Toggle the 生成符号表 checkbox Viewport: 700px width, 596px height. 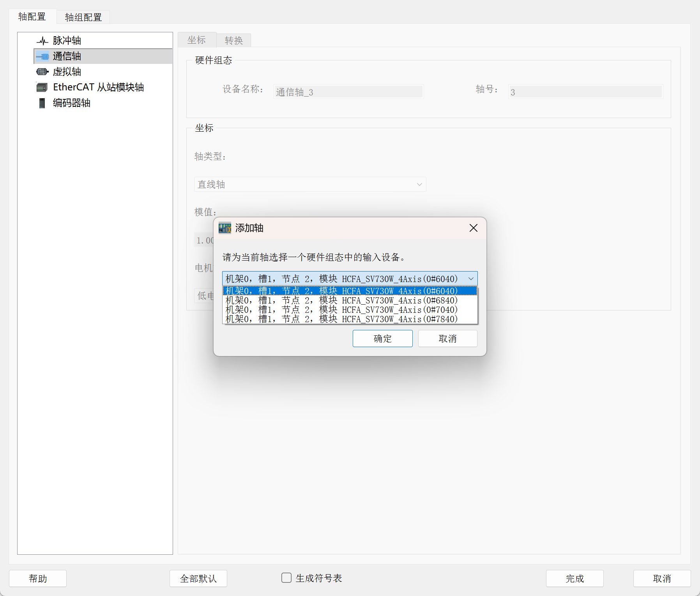point(286,578)
